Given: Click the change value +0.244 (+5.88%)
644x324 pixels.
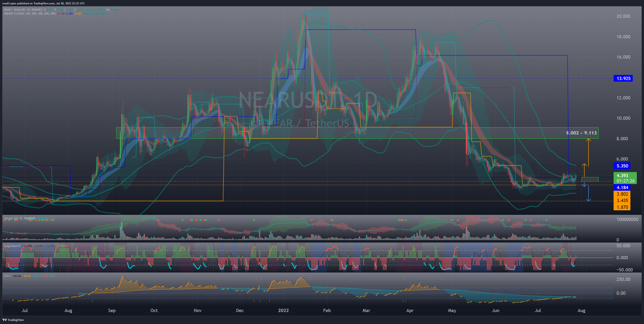Looking at the screenshot, I should point(95,10).
